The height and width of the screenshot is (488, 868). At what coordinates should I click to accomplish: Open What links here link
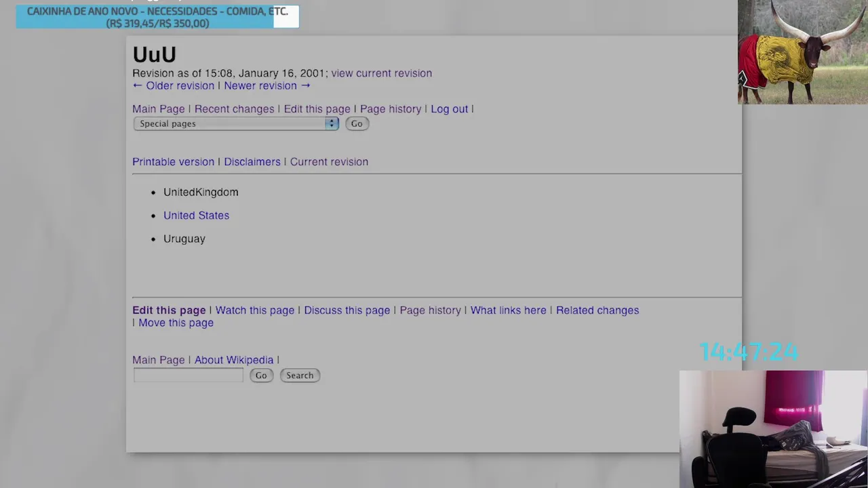click(x=508, y=310)
